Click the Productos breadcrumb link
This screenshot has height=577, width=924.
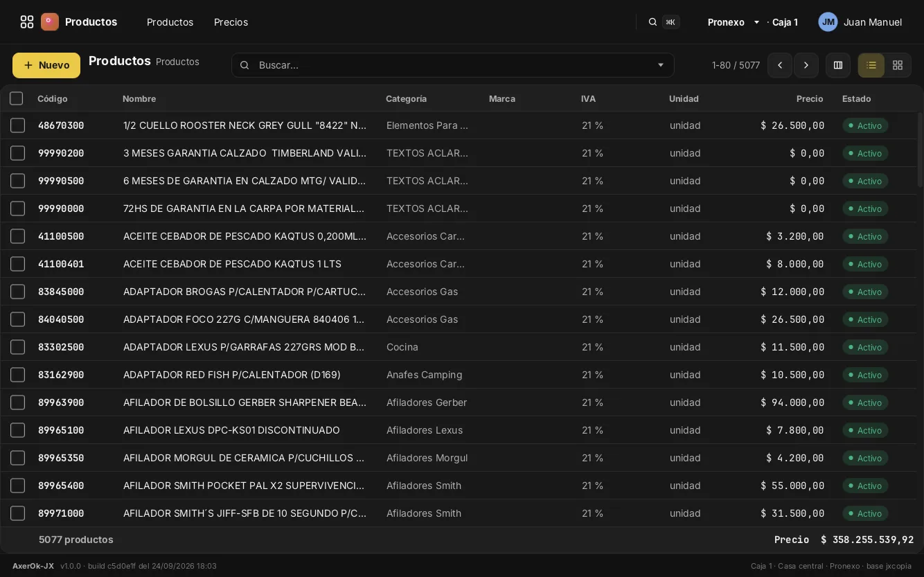point(177,62)
